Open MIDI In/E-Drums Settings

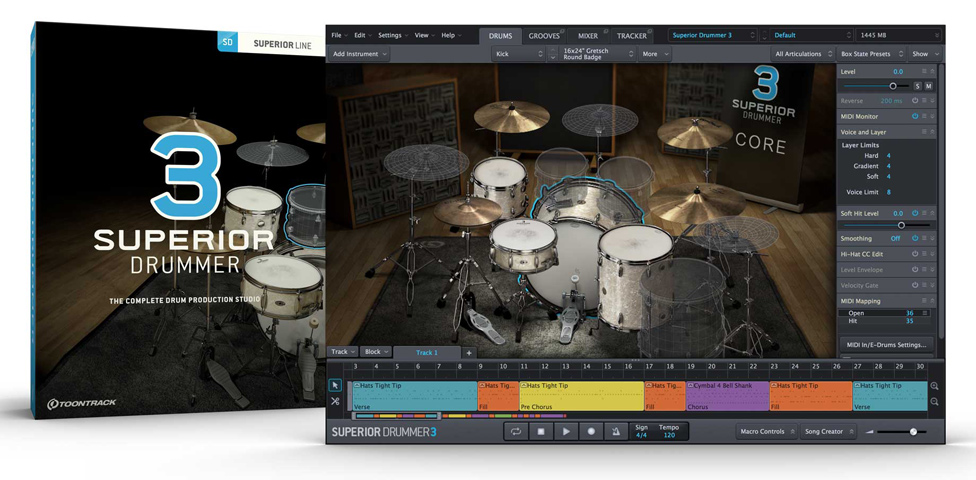click(886, 345)
